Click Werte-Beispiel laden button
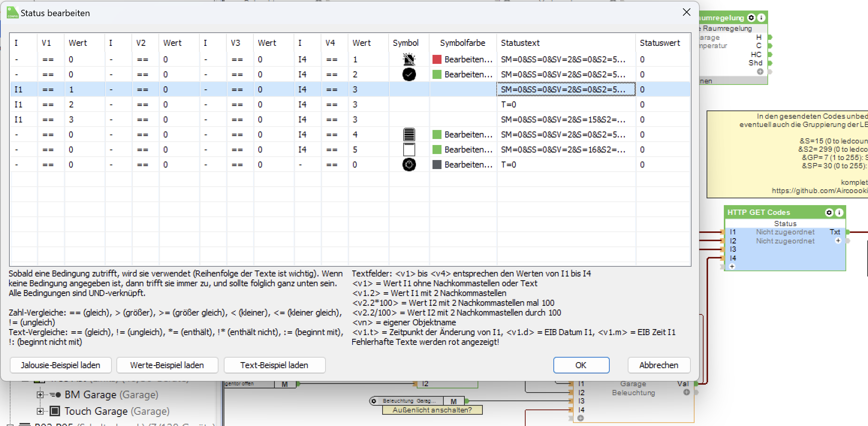The height and width of the screenshot is (426, 868). (x=167, y=365)
